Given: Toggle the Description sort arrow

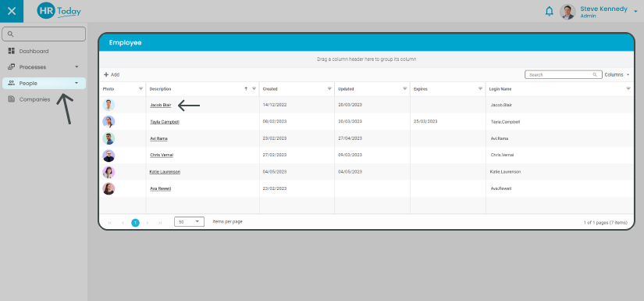Looking at the screenshot, I should 246,88.
